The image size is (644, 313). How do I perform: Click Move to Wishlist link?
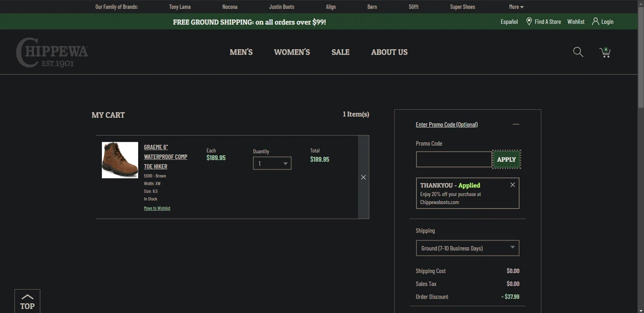pos(157,208)
